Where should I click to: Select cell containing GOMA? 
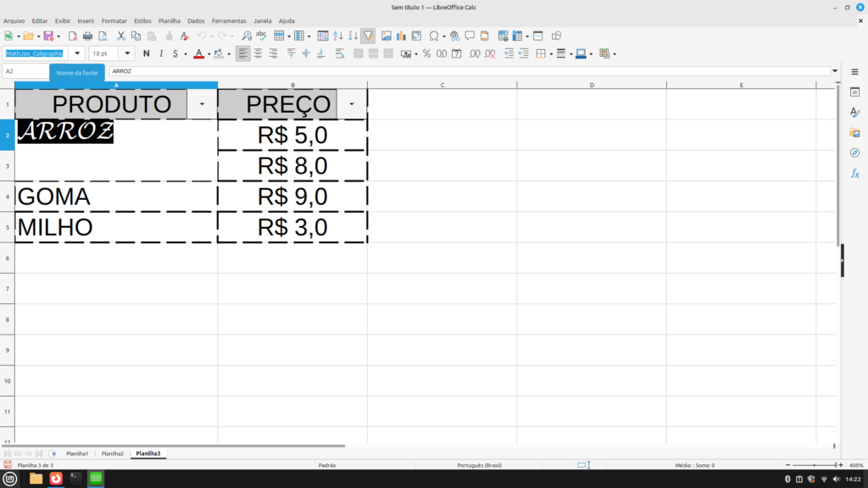[x=116, y=197]
